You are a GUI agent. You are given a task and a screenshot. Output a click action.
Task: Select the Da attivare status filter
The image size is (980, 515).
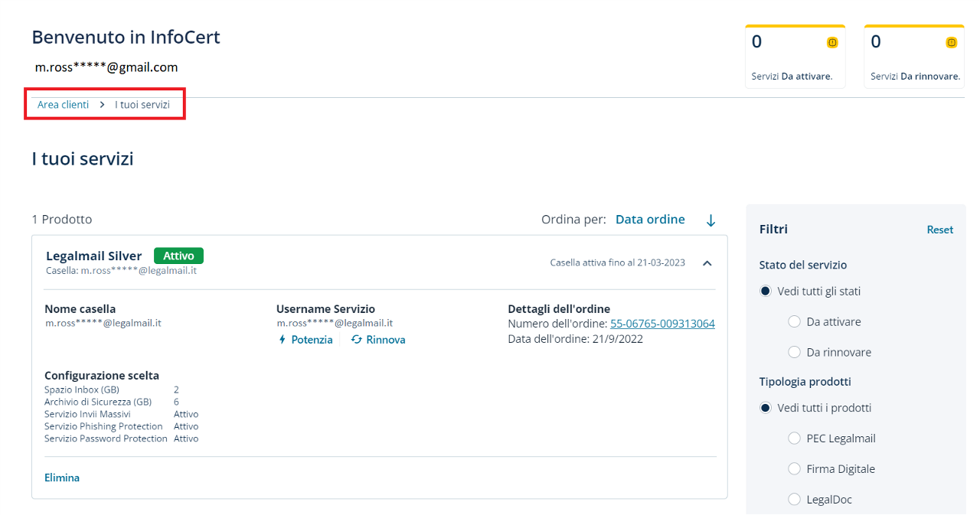click(794, 322)
